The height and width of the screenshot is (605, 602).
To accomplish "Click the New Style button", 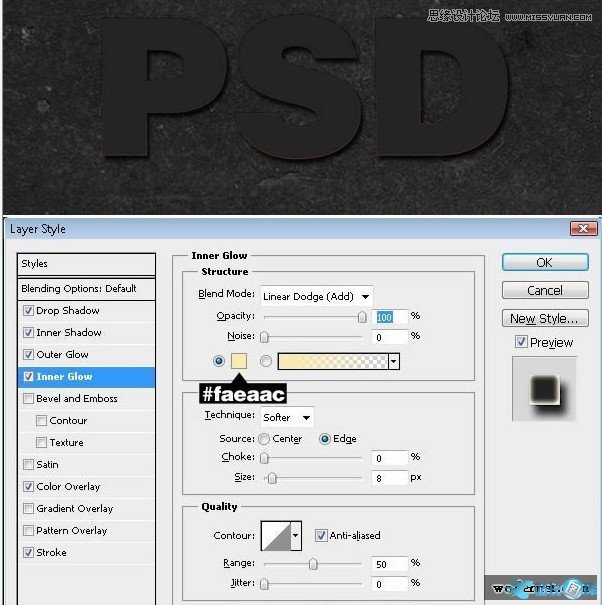I will pos(545,319).
